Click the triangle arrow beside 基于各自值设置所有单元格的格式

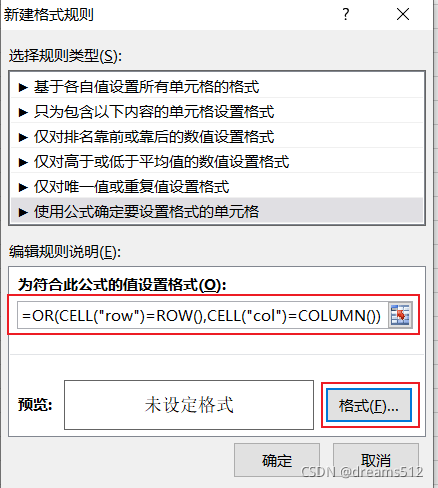(x=23, y=87)
